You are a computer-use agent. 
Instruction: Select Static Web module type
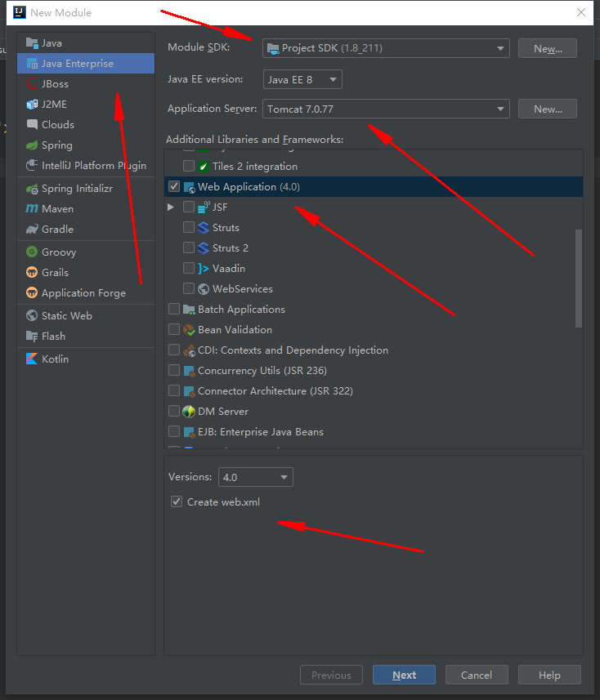click(x=86, y=315)
